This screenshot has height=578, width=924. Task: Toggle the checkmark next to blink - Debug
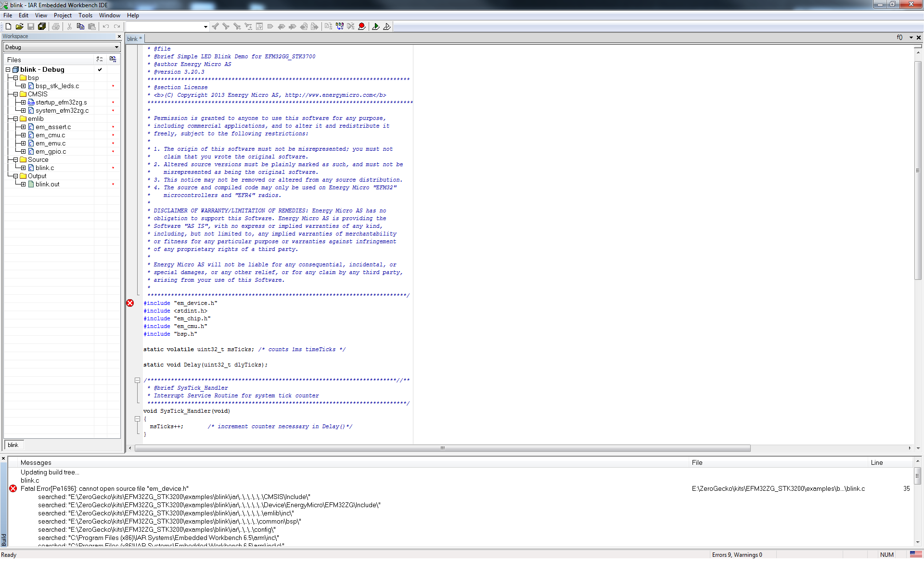(100, 69)
